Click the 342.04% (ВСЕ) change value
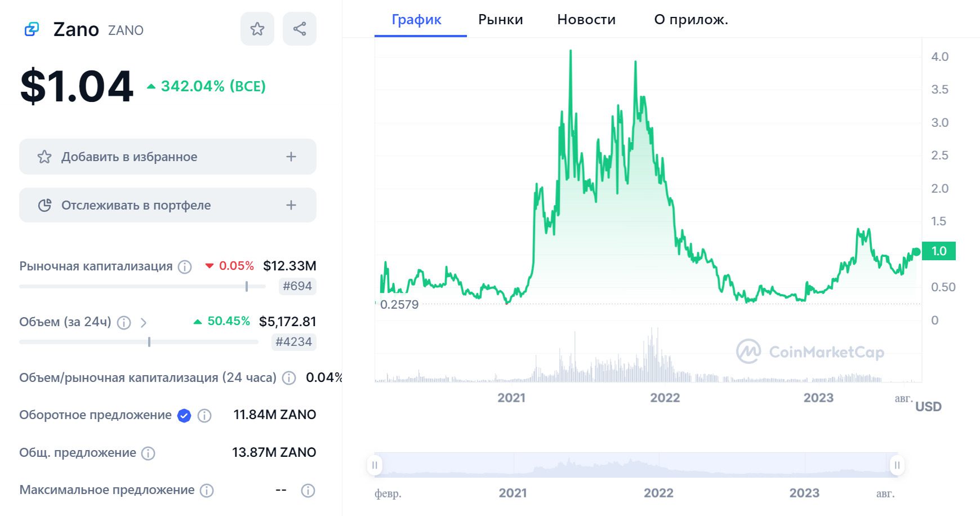The width and height of the screenshot is (980, 516). [x=213, y=86]
